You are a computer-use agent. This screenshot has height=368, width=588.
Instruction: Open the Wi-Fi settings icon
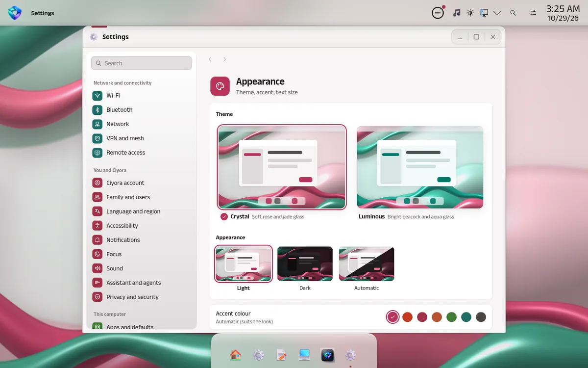click(x=98, y=96)
